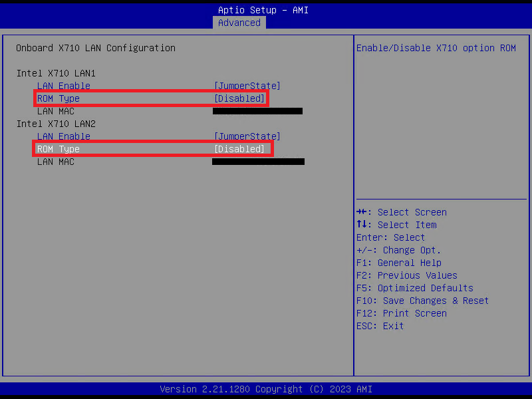Click the left-right arrows Select Screen hint
532x399 pixels.
coord(402,212)
